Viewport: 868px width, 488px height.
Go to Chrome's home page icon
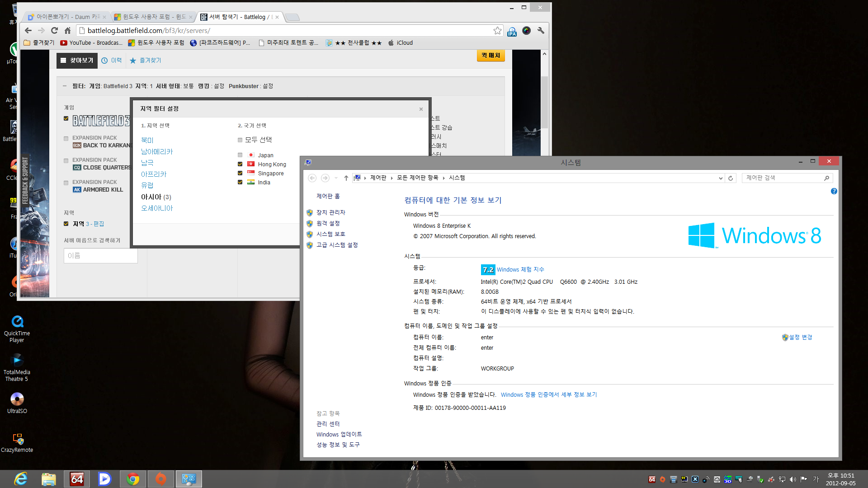point(67,30)
